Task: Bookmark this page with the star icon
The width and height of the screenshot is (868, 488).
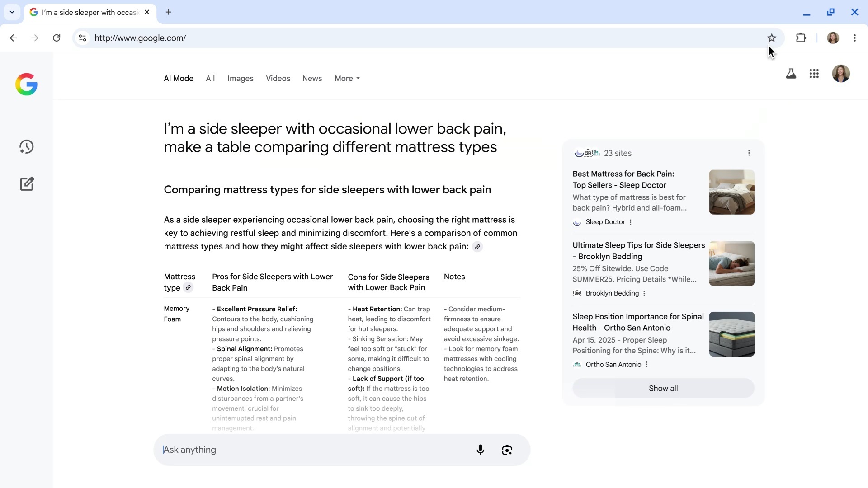Action: (x=772, y=38)
